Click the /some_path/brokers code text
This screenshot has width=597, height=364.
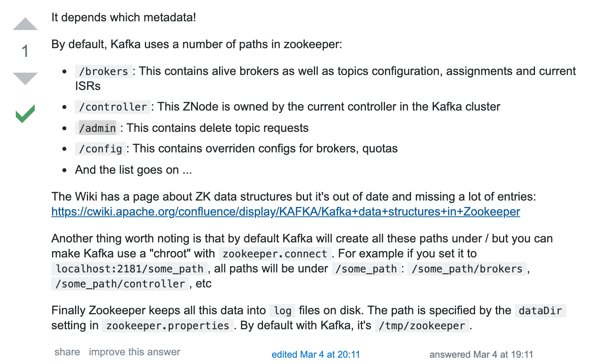(467, 269)
